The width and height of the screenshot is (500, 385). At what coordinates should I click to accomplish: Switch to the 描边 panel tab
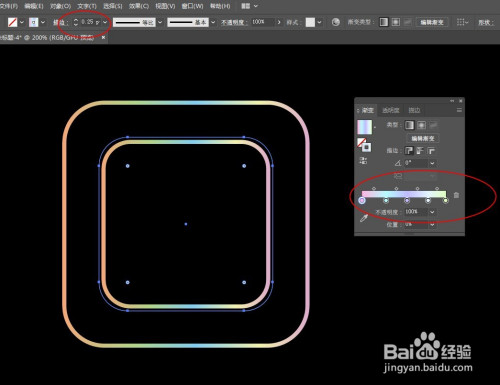click(414, 110)
